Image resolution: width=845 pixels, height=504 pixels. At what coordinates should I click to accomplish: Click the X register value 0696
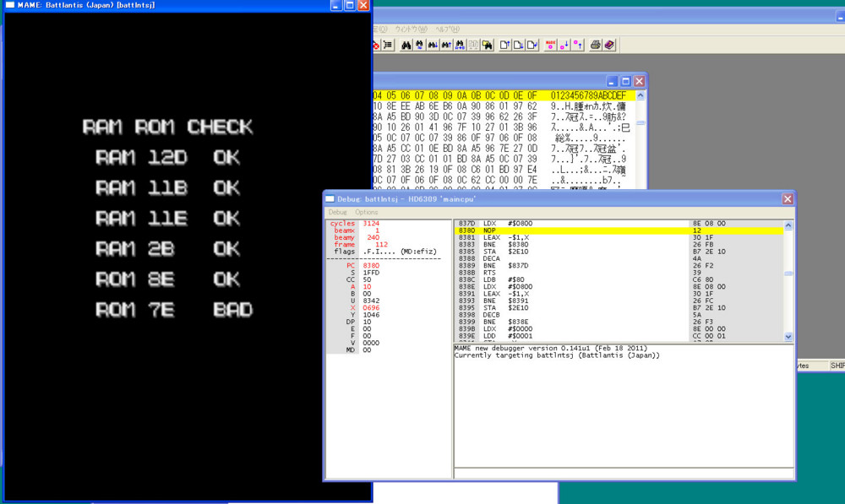point(371,307)
